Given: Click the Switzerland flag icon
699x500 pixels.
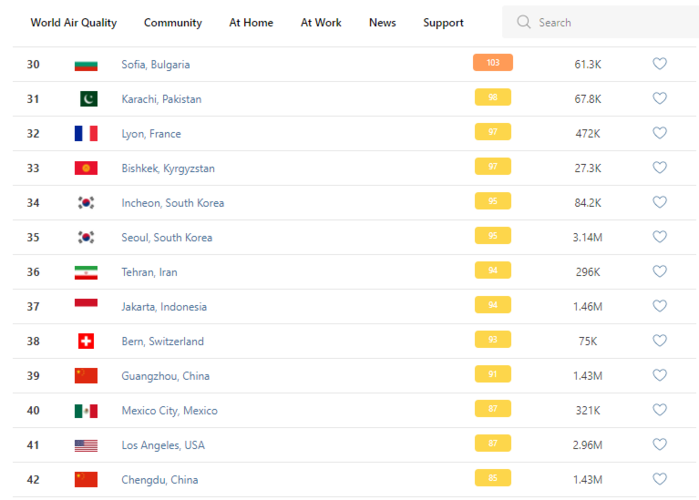Looking at the screenshot, I should (86, 341).
